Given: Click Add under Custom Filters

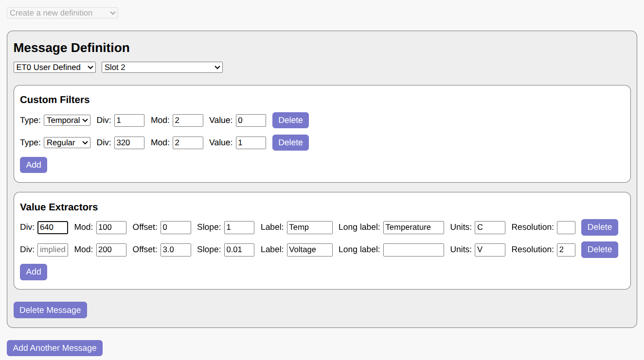Looking at the screenshot, I should tap(34, 165).
